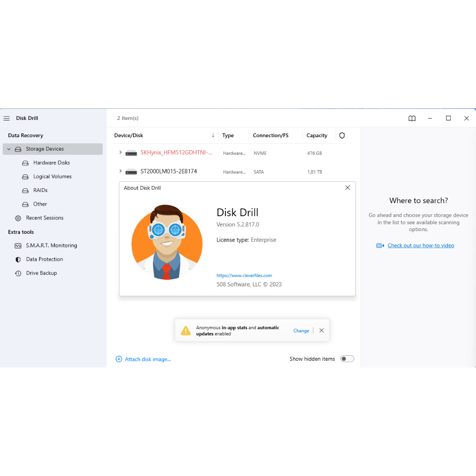The width and height of the screenshot is (476, 476).
Task: Click the Enterprise license type text
Action: pyautogui.click(x=264, y=240)
